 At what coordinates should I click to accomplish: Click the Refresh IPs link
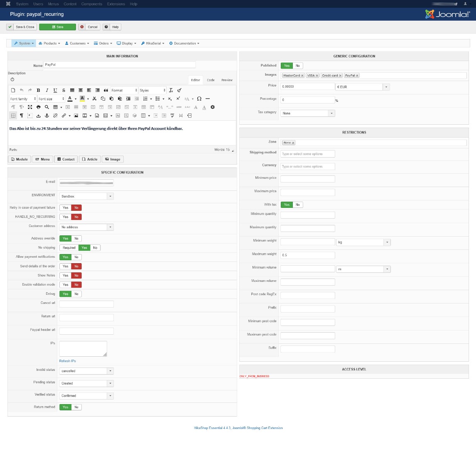click(67, 361)
